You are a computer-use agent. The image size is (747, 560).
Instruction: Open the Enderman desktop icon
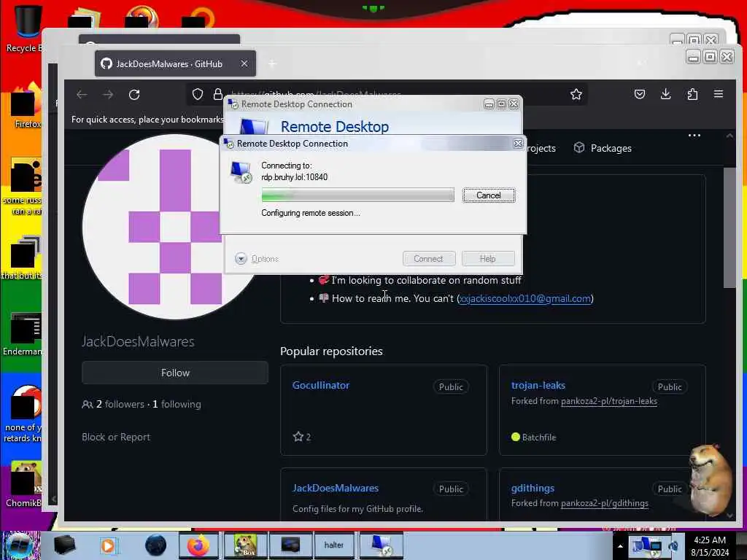(x=23, y=334)
